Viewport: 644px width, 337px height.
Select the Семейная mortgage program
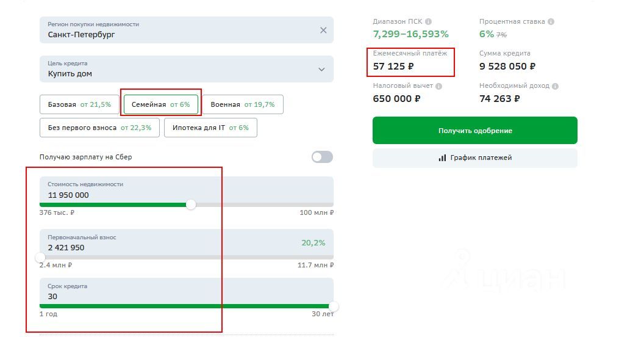click(x=160, y=104)
